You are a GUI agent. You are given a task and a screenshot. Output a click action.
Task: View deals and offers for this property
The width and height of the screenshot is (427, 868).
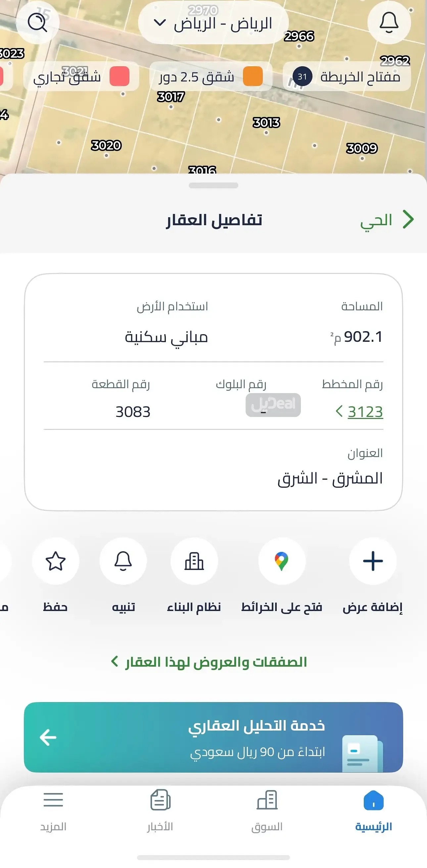210,662
